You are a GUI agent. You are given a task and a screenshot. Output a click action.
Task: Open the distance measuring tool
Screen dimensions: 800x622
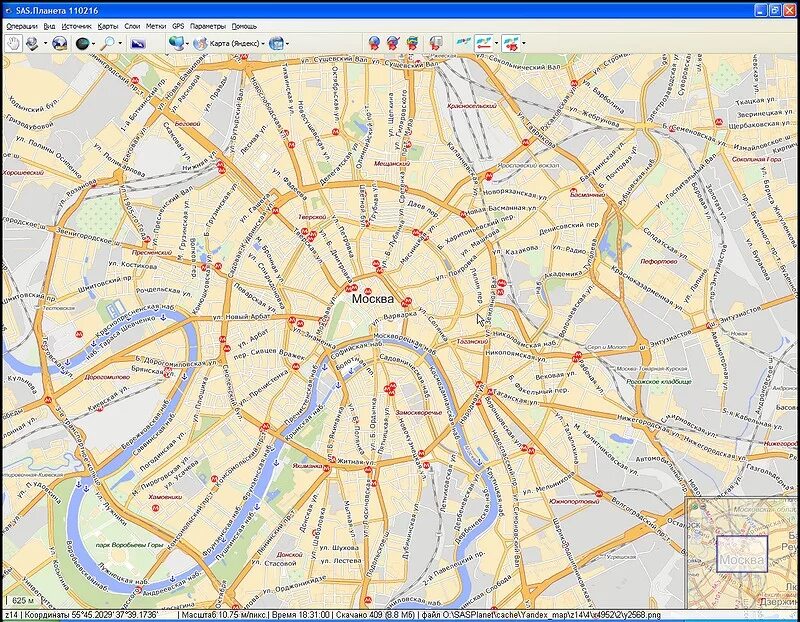[60, 43]
